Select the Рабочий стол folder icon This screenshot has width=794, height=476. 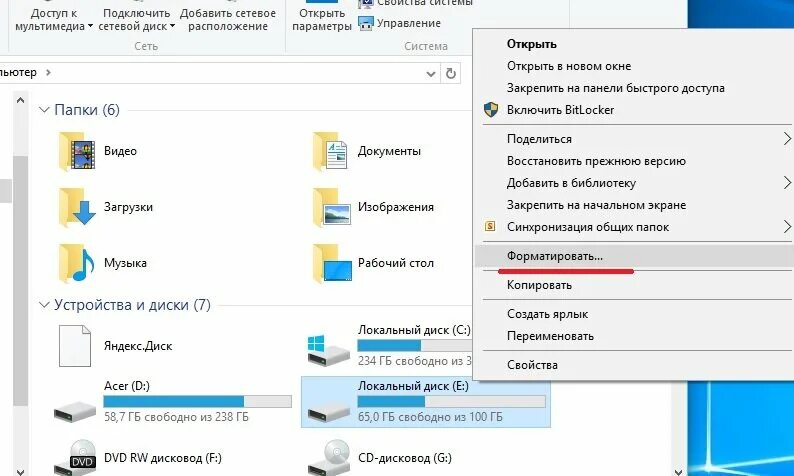pyautogui.click(x=332, y=263)
